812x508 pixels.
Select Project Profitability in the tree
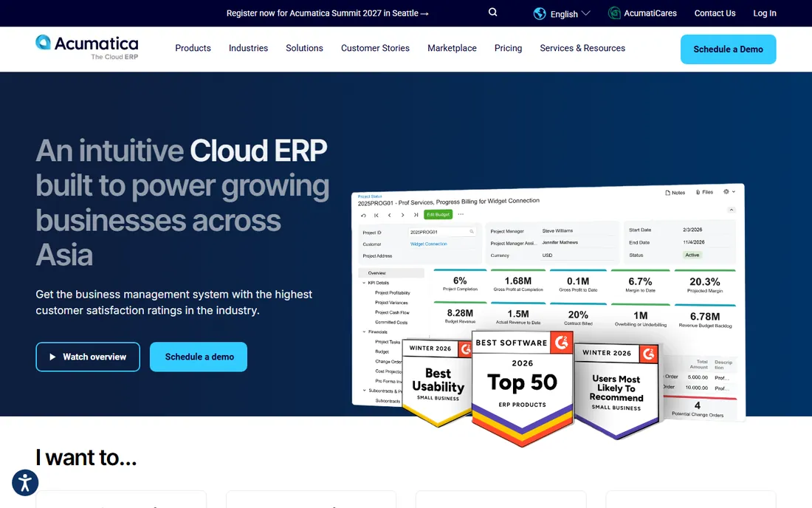click(392, 293)
